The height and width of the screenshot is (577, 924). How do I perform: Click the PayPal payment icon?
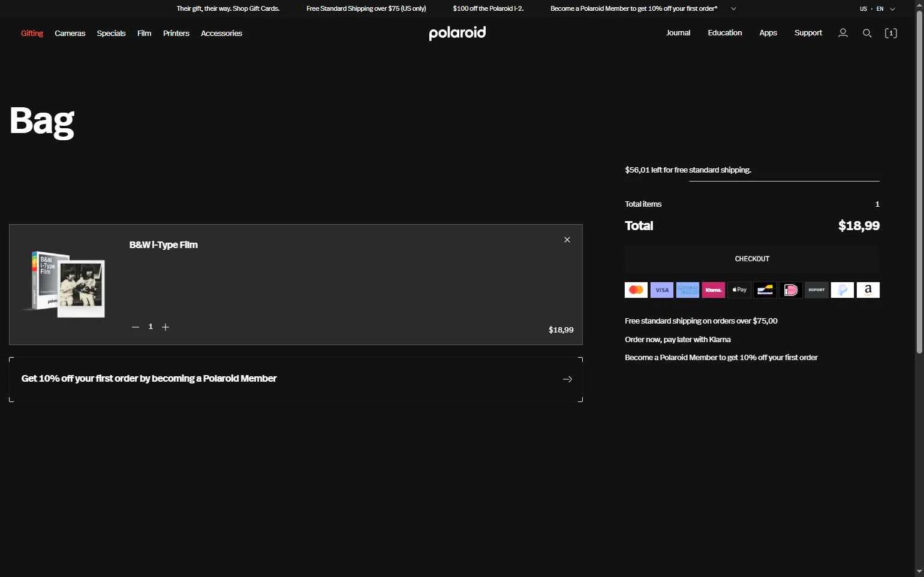tap(842, 290)
